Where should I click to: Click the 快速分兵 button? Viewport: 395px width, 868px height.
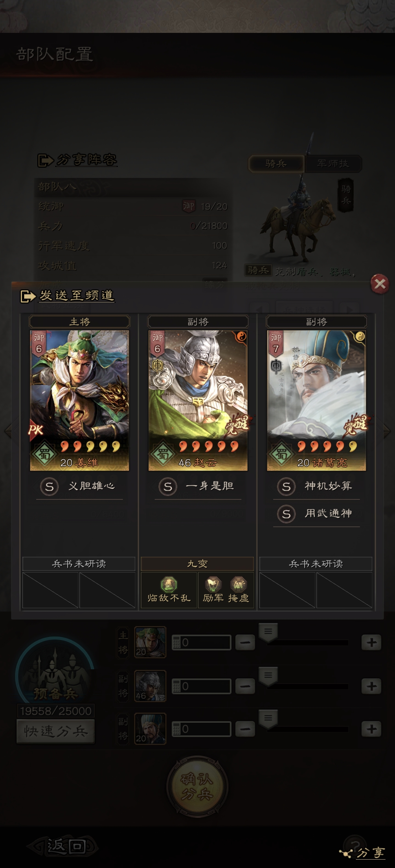(x=56, y=731)
